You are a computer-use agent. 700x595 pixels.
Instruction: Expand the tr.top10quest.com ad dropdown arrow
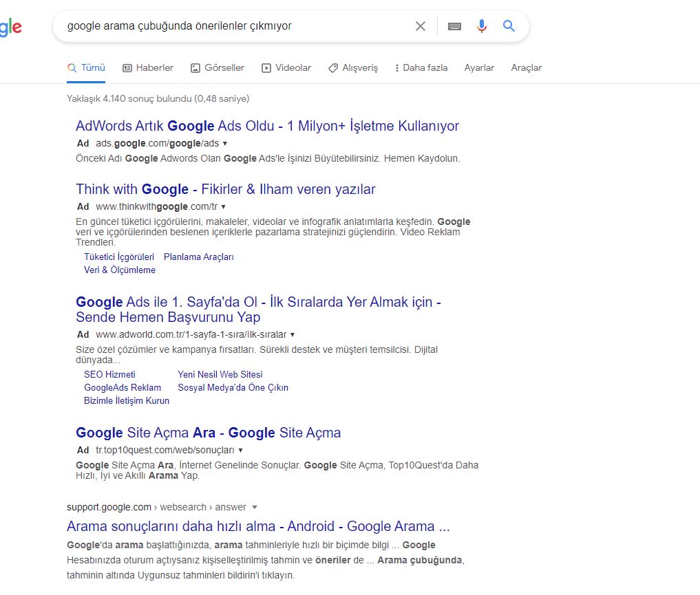click(241, 451)
